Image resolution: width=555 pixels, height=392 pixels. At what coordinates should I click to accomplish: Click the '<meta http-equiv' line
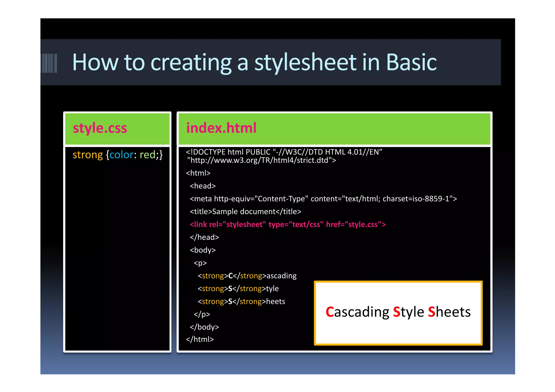click(x=323, y=199)
